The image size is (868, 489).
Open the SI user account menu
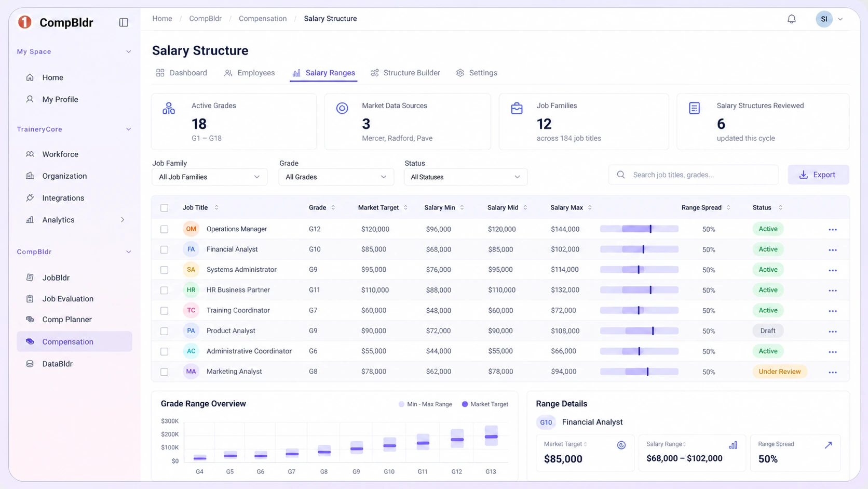(829, 19)
